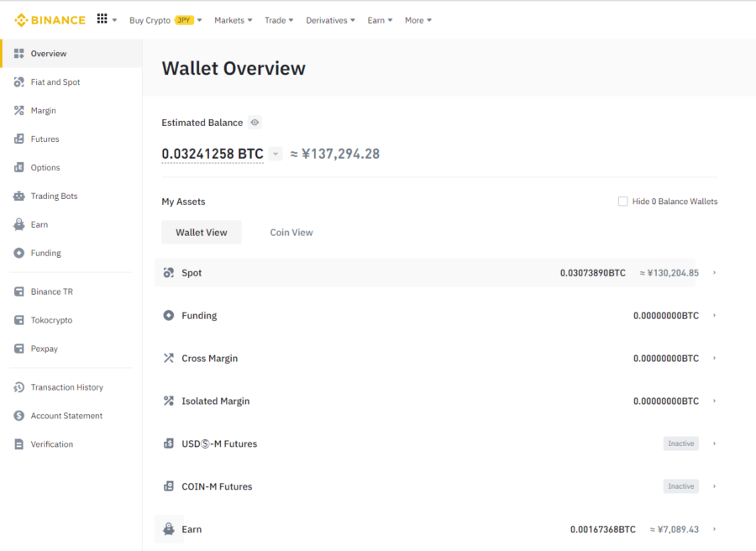Click the Futures sidebar icon
The height and width of the screenshot is (551, 756).
click(19, 139)
